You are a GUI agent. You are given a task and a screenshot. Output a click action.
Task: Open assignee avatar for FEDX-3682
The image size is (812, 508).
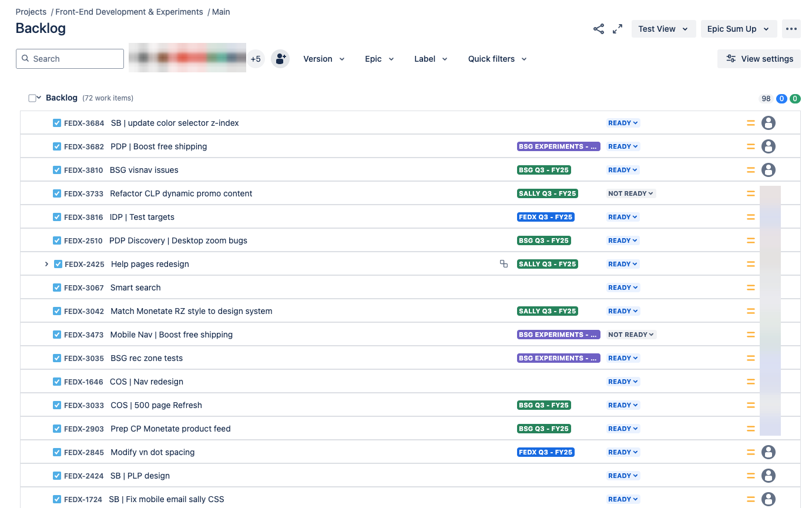tap(769, 146)
